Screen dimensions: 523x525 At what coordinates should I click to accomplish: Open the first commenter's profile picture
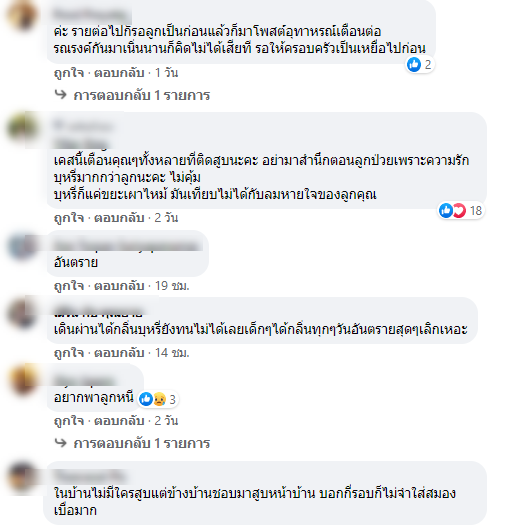(23, 15)
